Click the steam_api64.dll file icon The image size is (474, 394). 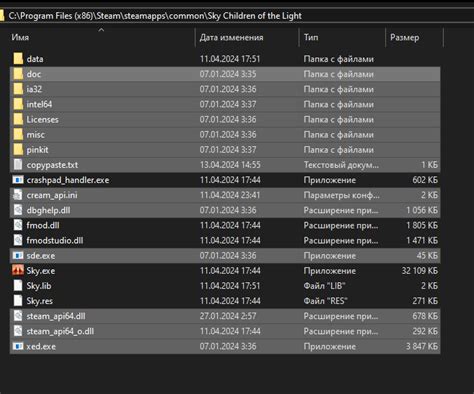coord(18,316)
